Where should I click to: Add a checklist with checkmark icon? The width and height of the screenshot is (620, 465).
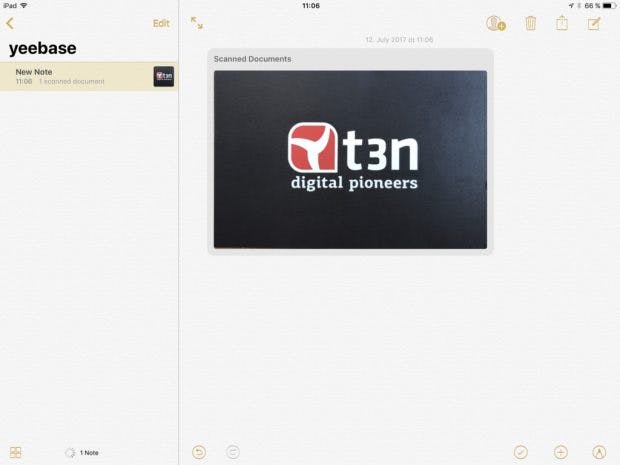tap(521, 452)
